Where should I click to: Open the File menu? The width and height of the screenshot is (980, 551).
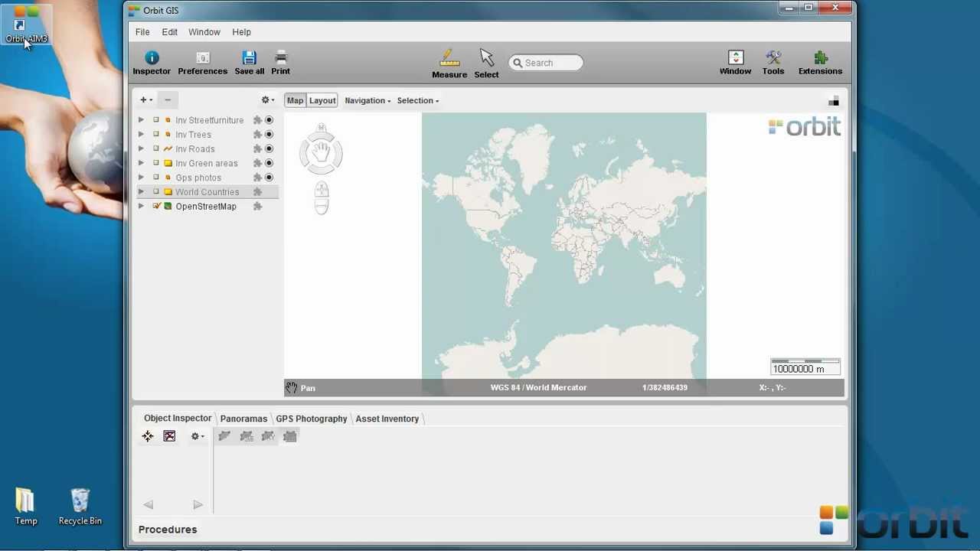coord(142,32)
